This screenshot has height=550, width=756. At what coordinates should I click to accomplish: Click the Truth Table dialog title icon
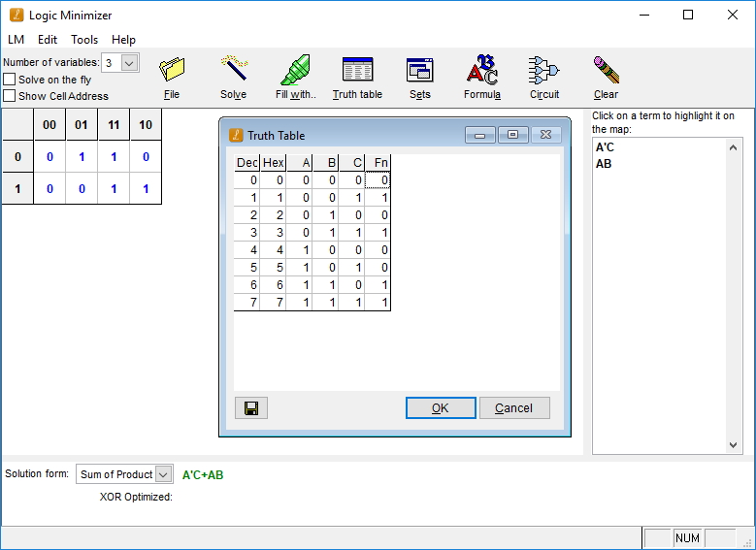coord(236,136)
